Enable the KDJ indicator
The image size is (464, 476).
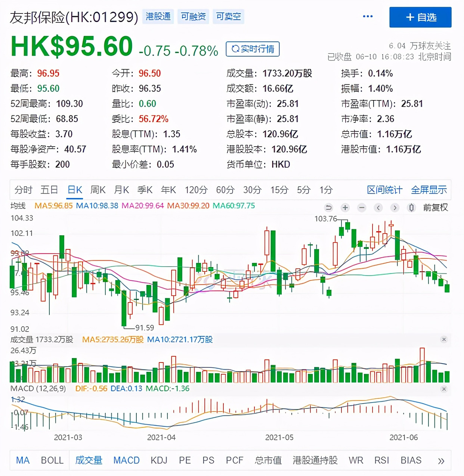(159, 460)
